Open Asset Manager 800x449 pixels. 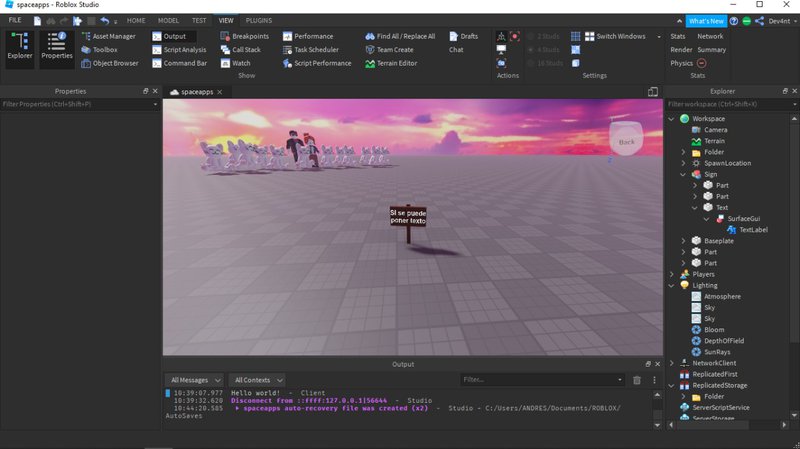[x=109, y=36]
